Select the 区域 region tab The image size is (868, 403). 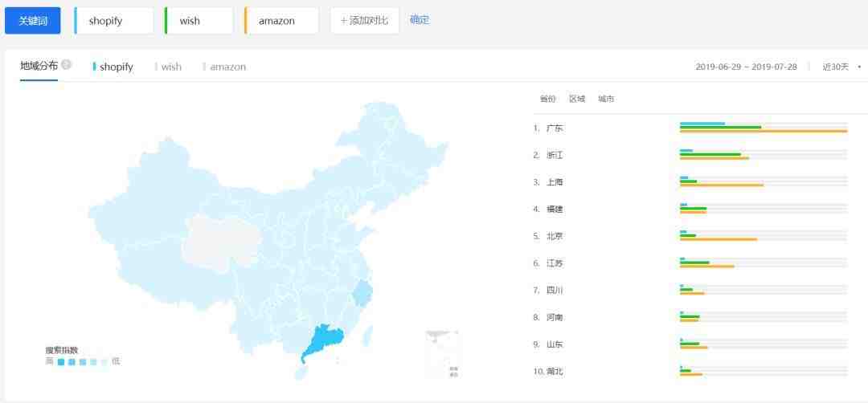577,99
